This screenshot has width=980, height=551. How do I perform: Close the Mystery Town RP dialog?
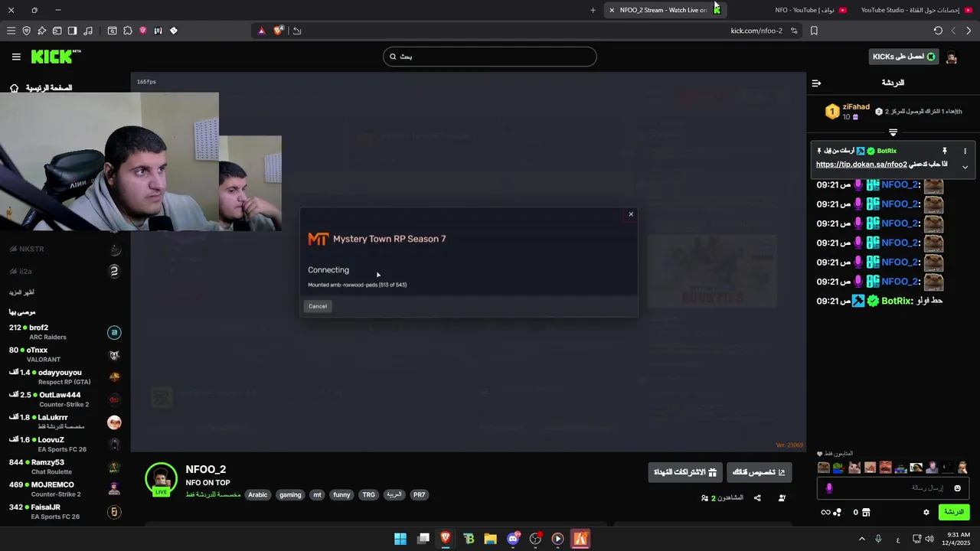(x=631, y=214)
